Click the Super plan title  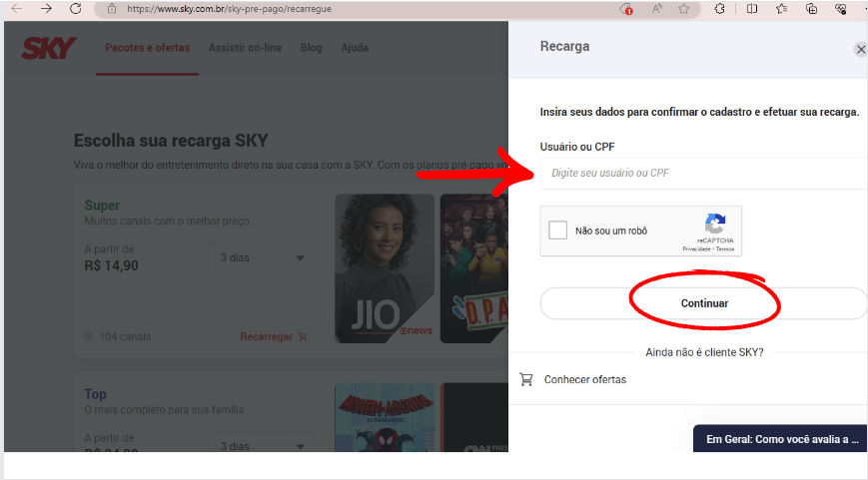[102, 206]
